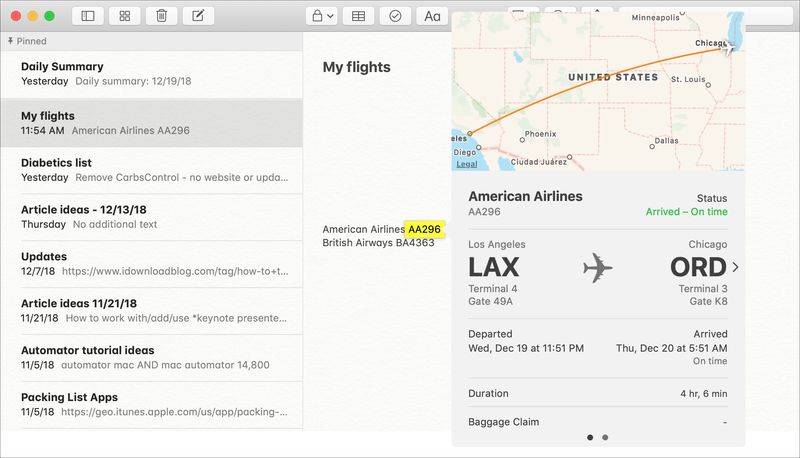Screen dimensions: 800x458
Task: Open the Packing List Apps note
Action: click(x=152, y=404)
